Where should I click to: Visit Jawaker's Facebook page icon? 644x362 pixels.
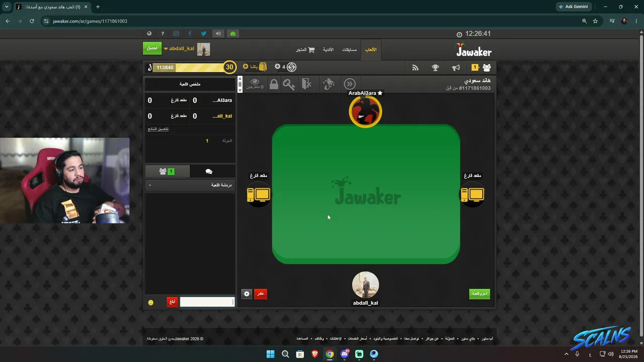tap(190, 34)
